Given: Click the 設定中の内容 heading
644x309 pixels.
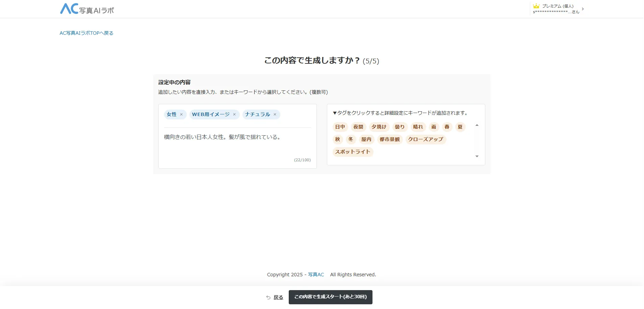Looking at the screenshot, I should click(175, 82).
